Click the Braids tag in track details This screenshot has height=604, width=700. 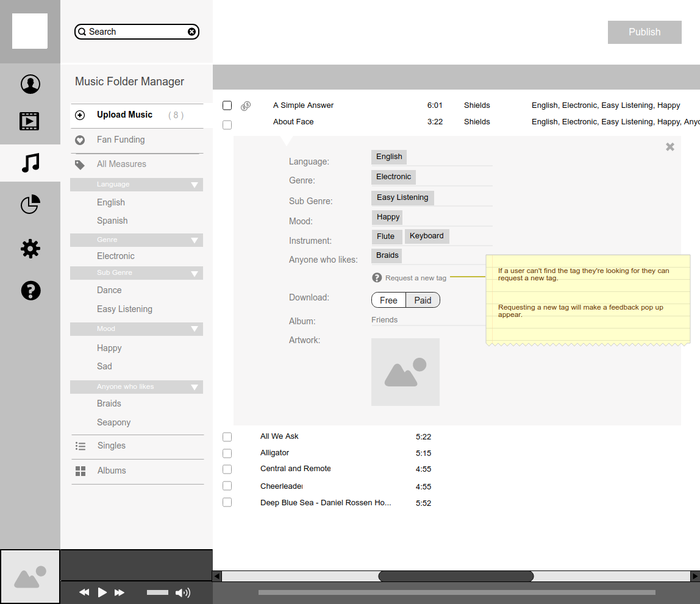(387, 255)
